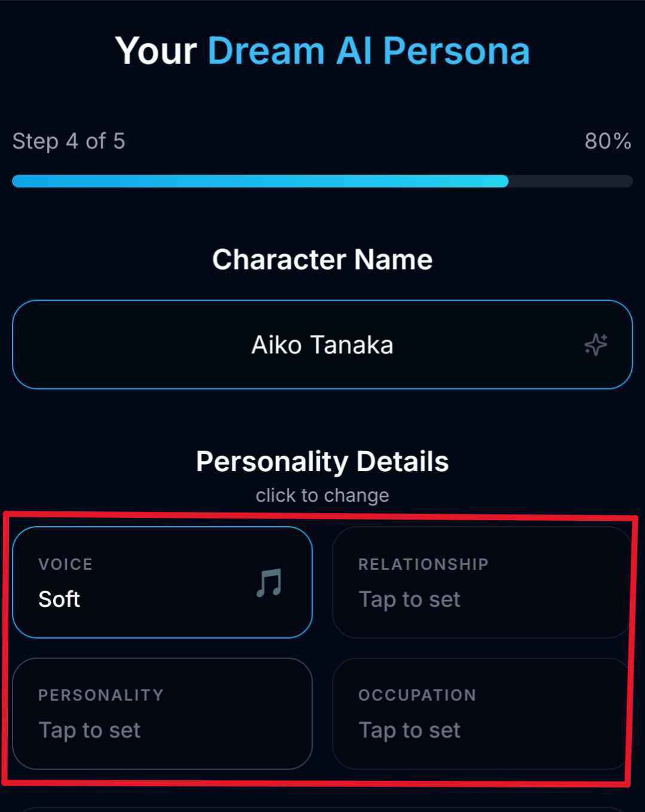This screenshot has width=645, height=812.
Task: Click "Tap to set" under Relationship
Action: click(x=409, y=599)
